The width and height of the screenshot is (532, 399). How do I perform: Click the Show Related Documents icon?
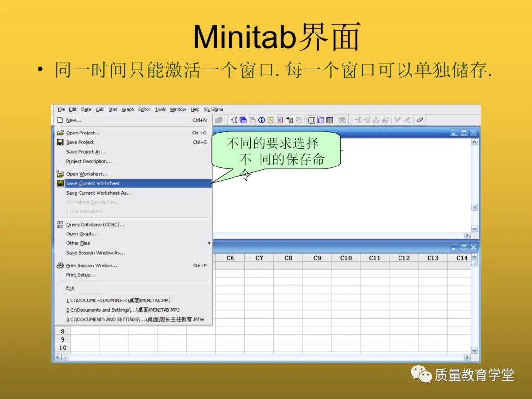pyautogui.click(x=289, y=120)
